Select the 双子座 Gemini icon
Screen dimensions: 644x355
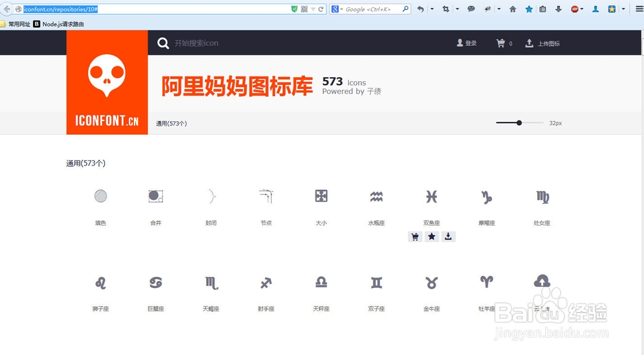(376, 283)
